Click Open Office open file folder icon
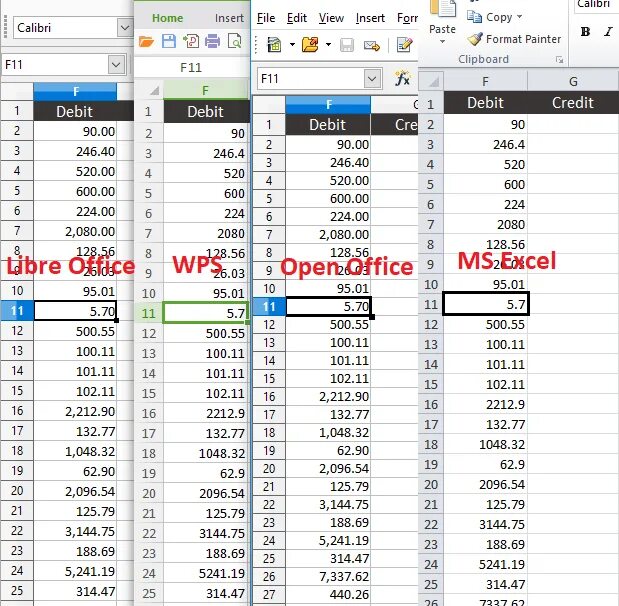 [310, 45]
